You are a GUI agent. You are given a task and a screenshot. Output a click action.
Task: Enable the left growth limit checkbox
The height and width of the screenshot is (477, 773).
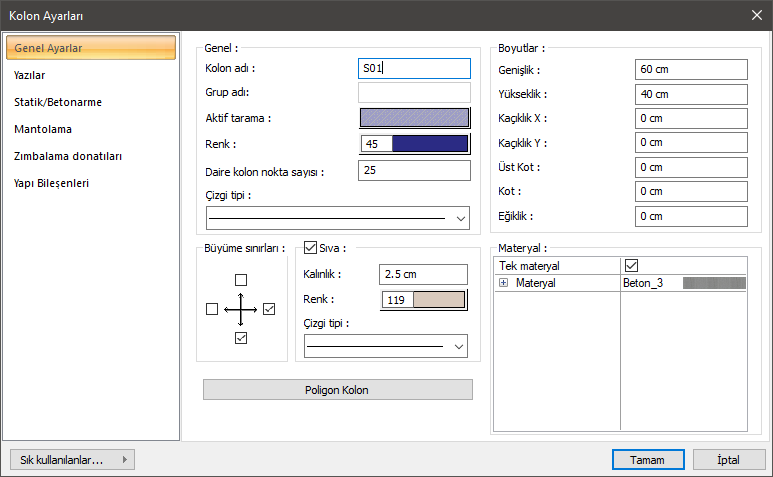211,310
